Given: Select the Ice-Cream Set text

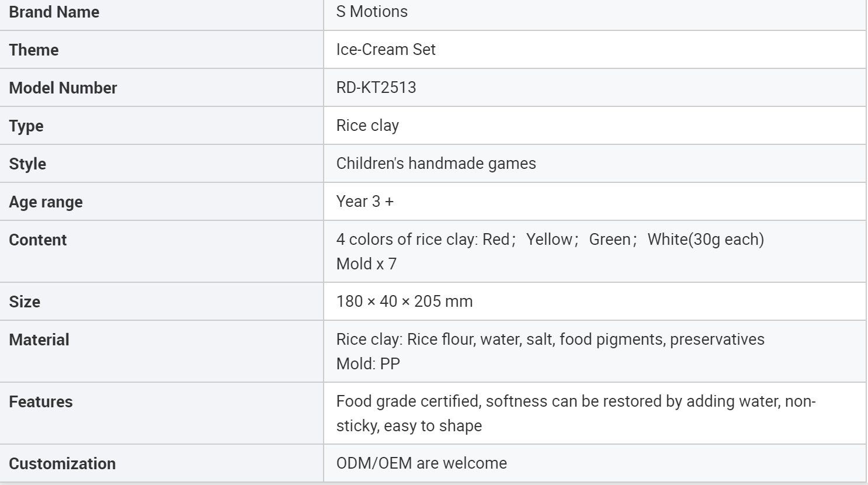Looking at the screenshot, I should pos(386,50).
